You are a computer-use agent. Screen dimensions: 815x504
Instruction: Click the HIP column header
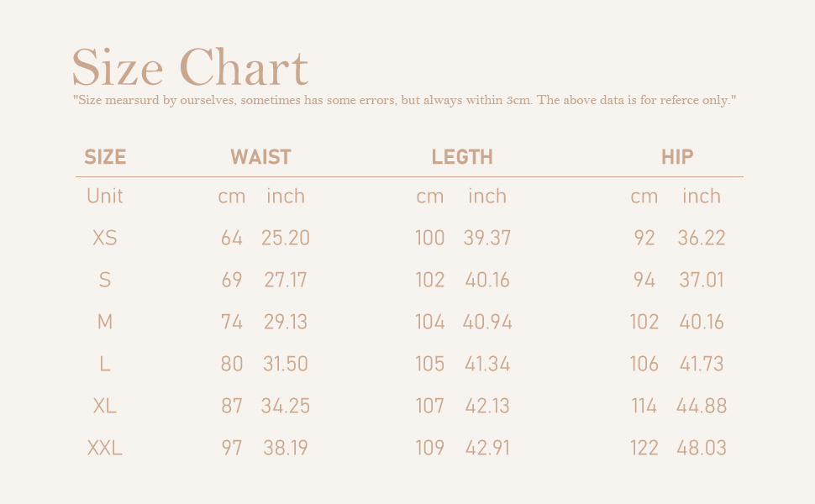click(677, 157)
